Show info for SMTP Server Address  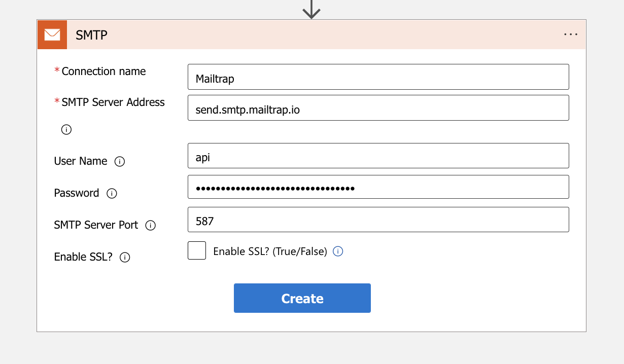coord(66,130)
